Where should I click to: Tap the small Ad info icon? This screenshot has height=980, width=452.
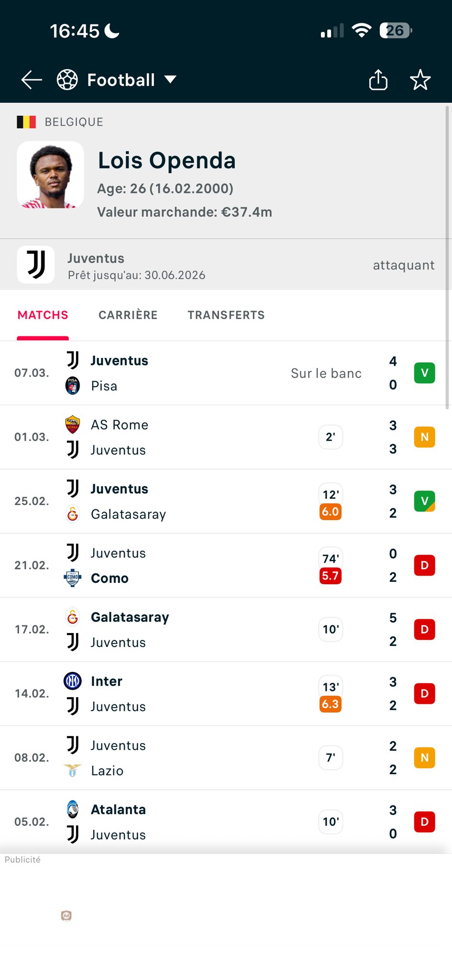pos(66,915)
